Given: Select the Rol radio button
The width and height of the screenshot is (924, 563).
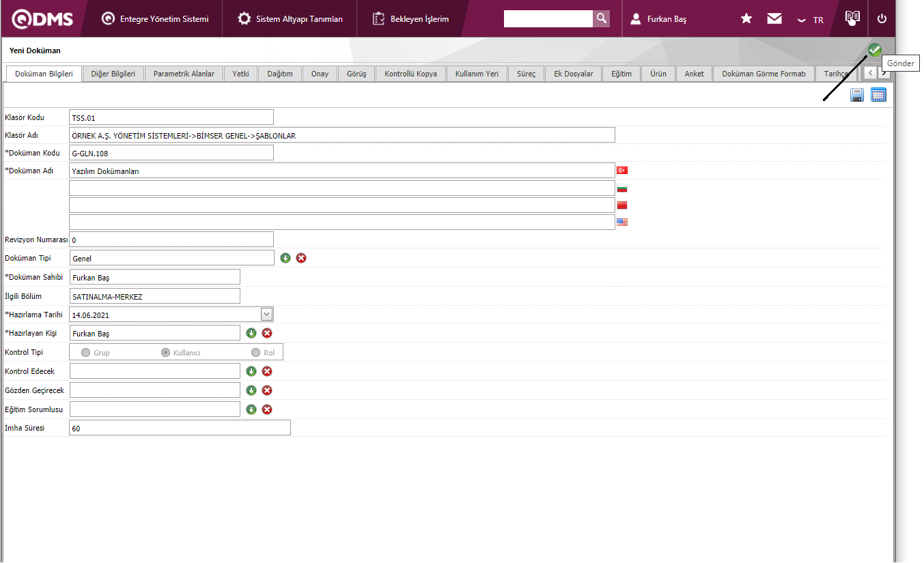Looking at the screenshot, I should coord(256,353).
